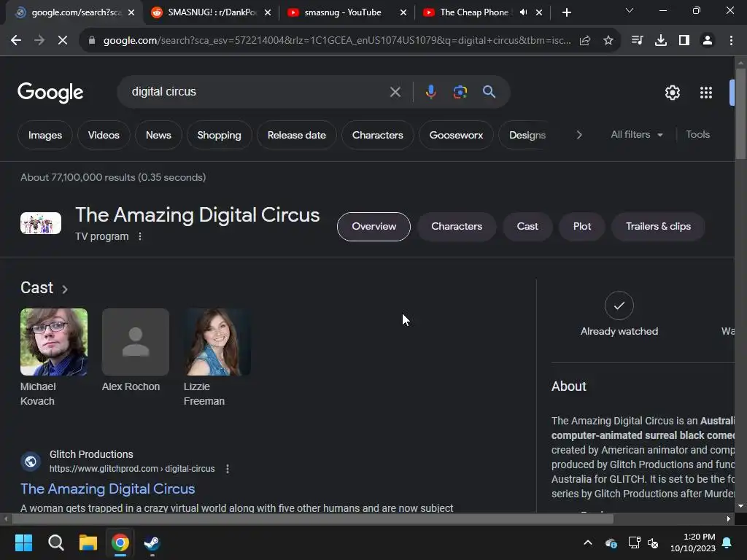The height and width of the screenshot is (560, 747).
Task: Close the SMASNUG Reddit tab
Action: coord(267,12)
